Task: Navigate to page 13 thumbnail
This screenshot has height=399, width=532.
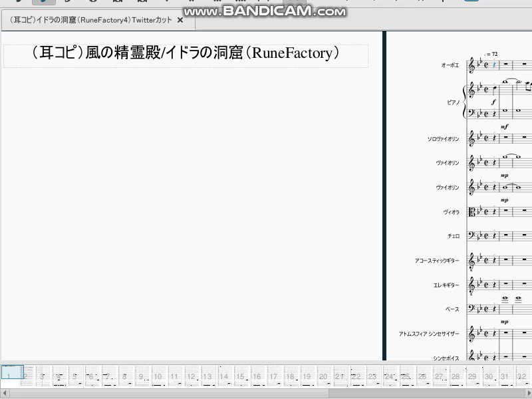Action: [x=207, y=376]
